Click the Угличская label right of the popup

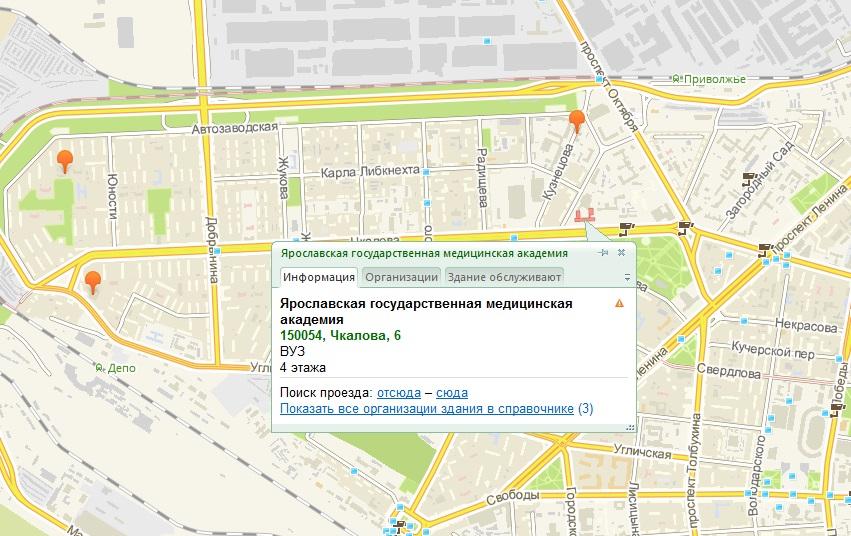pyautogui.click(x=643, y=451)
